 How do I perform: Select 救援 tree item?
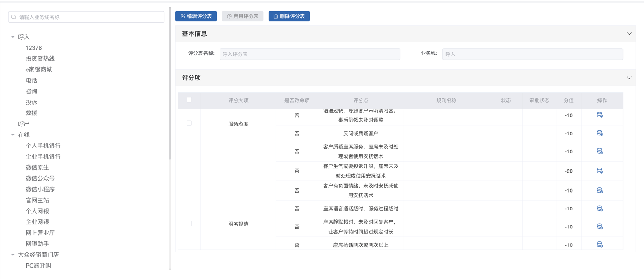tap(31, 113)
